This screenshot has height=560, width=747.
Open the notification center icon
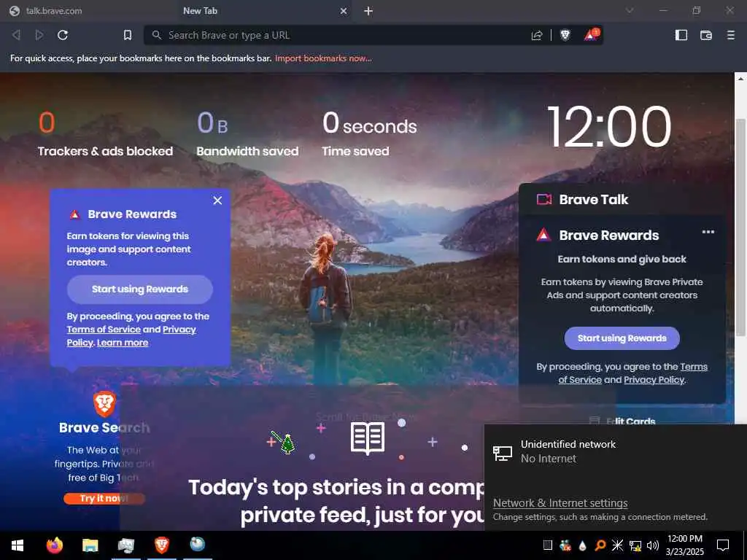pyautogui.click(x=723, y=545)
